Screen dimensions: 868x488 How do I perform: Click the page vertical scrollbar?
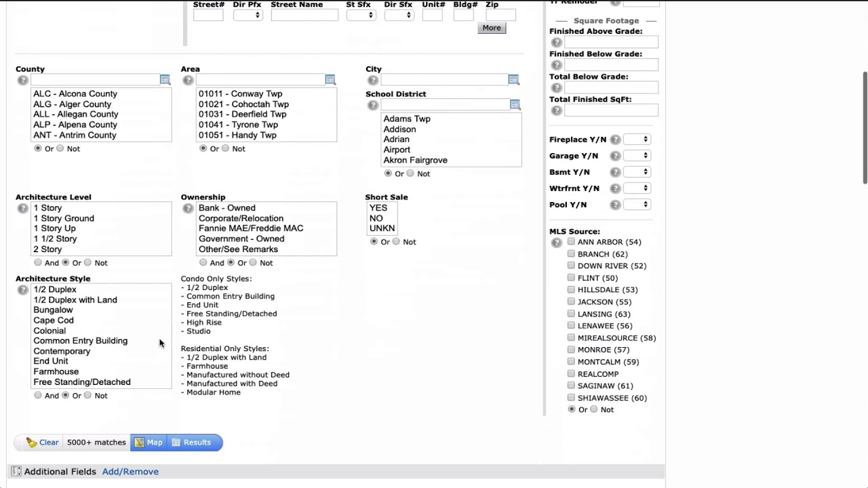[x=865, y=127]
